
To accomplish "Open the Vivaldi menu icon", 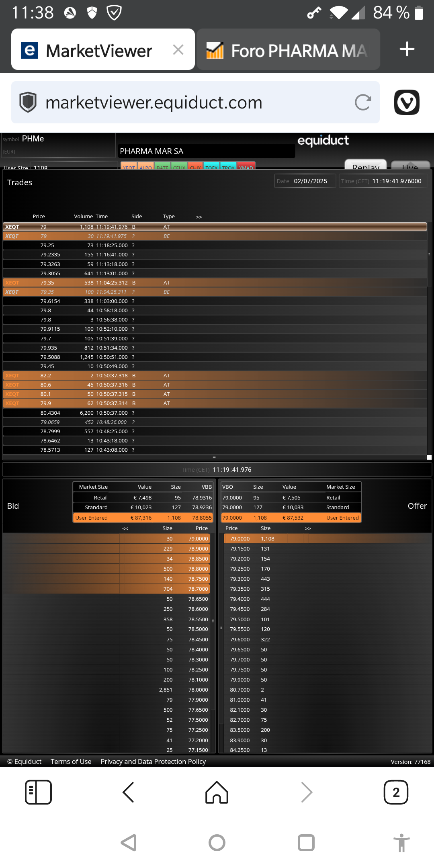I will 407,102.
